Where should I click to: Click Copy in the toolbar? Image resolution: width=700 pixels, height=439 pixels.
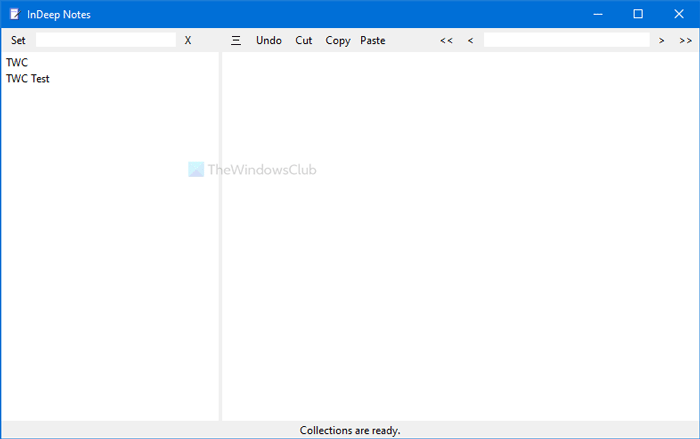[x=338, y=40]
